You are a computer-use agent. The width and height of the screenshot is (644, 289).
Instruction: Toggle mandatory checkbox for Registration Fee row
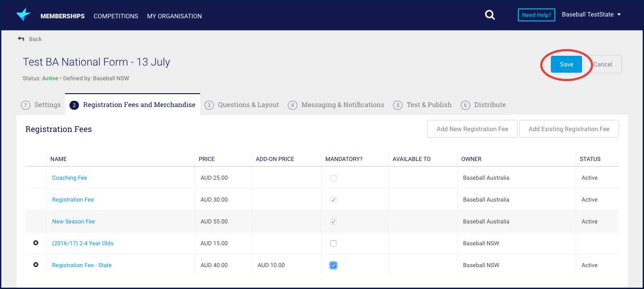[333, 200]
